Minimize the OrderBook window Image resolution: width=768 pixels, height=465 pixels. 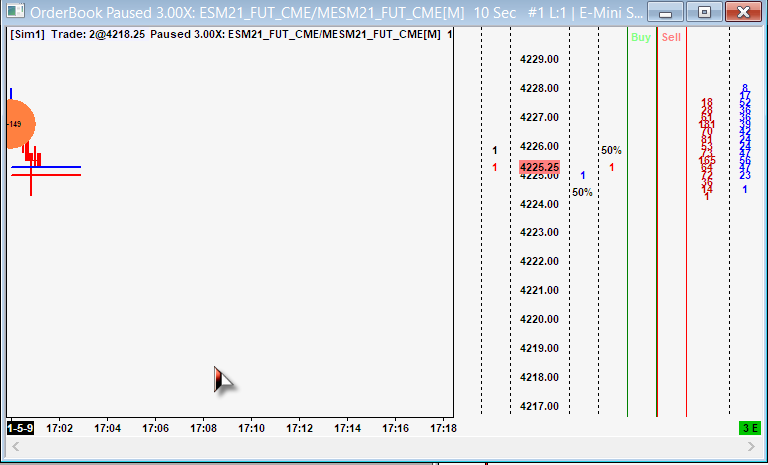click(x=665, y=12)
